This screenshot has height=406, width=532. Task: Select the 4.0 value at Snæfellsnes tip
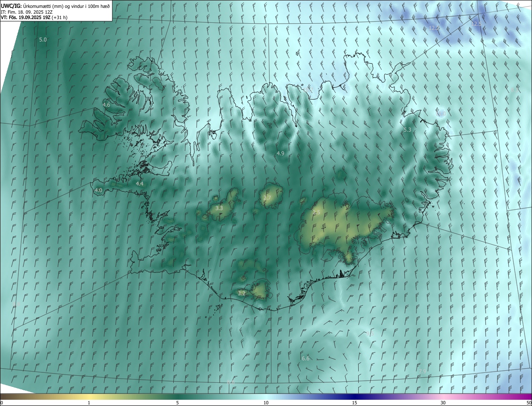click(x=99, y=191)
